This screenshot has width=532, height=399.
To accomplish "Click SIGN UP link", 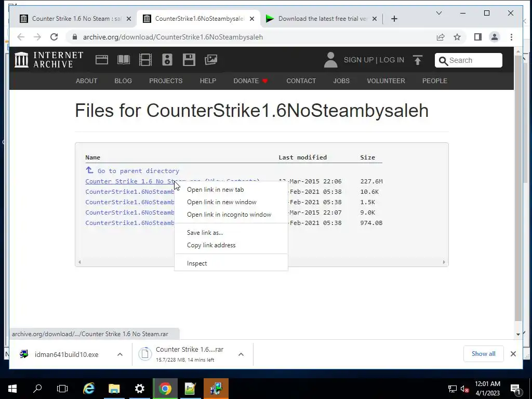I will pos(358,60).
